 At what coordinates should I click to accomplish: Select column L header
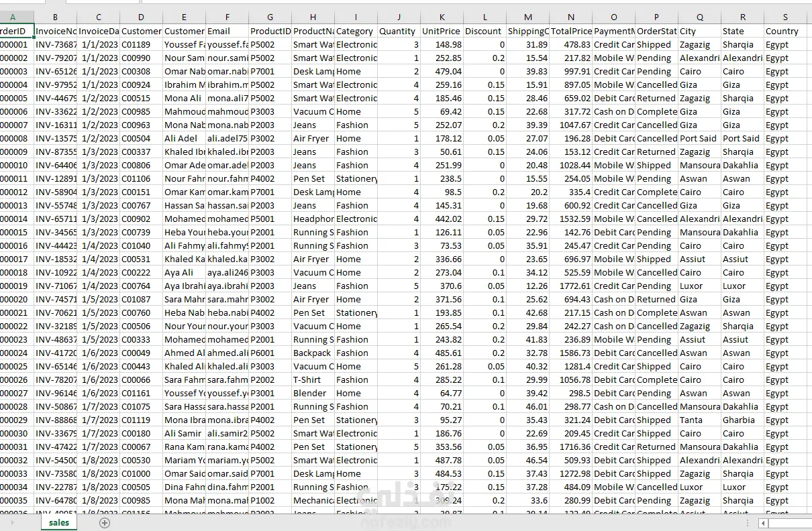485,17
